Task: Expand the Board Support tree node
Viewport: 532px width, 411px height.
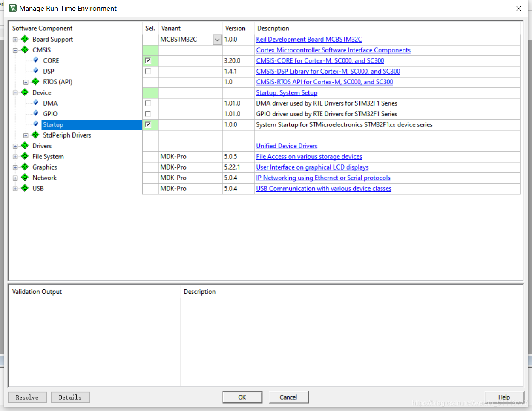Action: [x=15, y=40]
